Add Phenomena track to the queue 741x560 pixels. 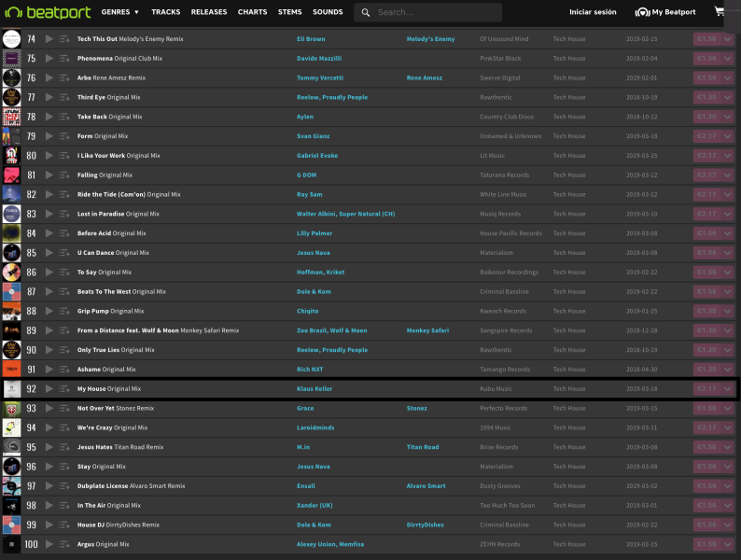click(64, 59)
